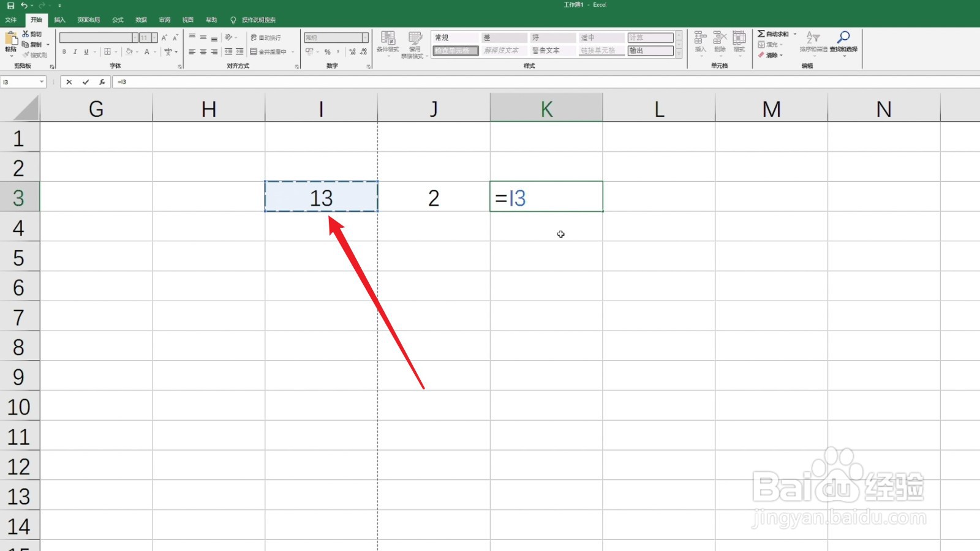Toggle align text right
980x551 pixels.
(214, 51)
